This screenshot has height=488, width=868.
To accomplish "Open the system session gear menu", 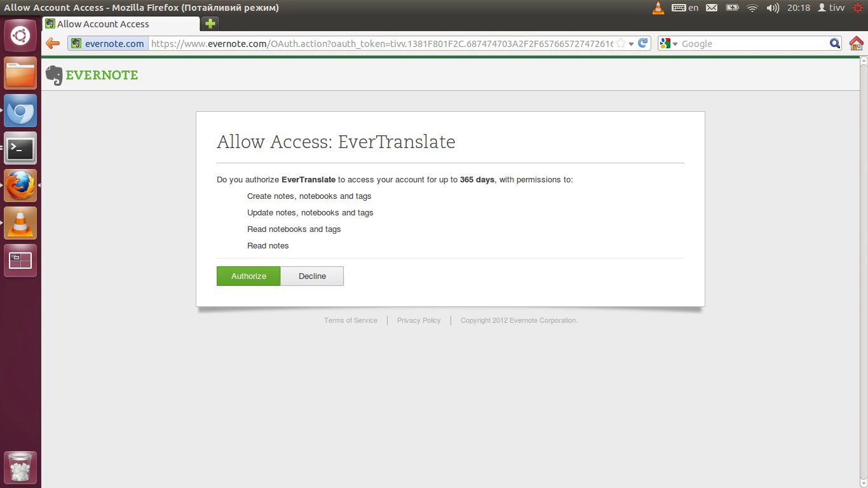I will click(858, 8).
